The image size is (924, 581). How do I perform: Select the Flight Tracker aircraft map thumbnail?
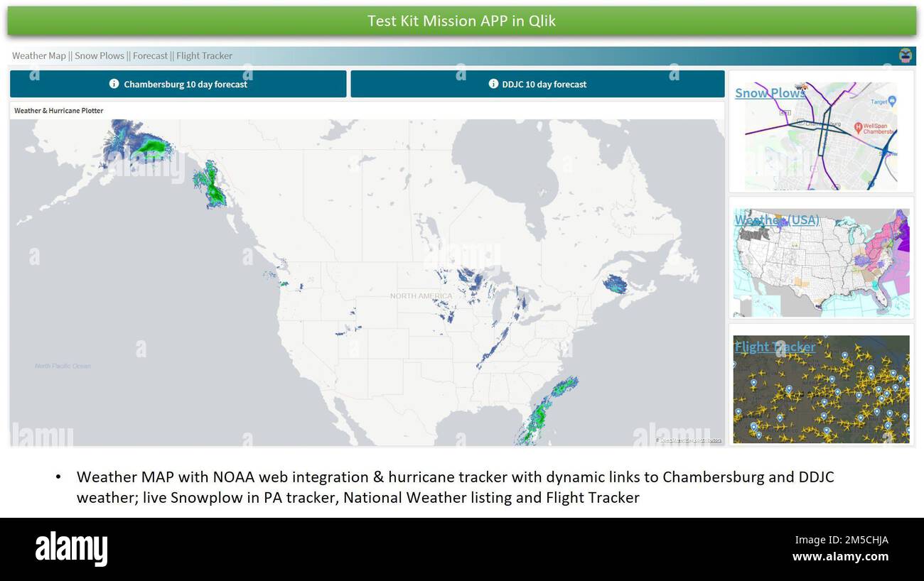click(821, 389)
